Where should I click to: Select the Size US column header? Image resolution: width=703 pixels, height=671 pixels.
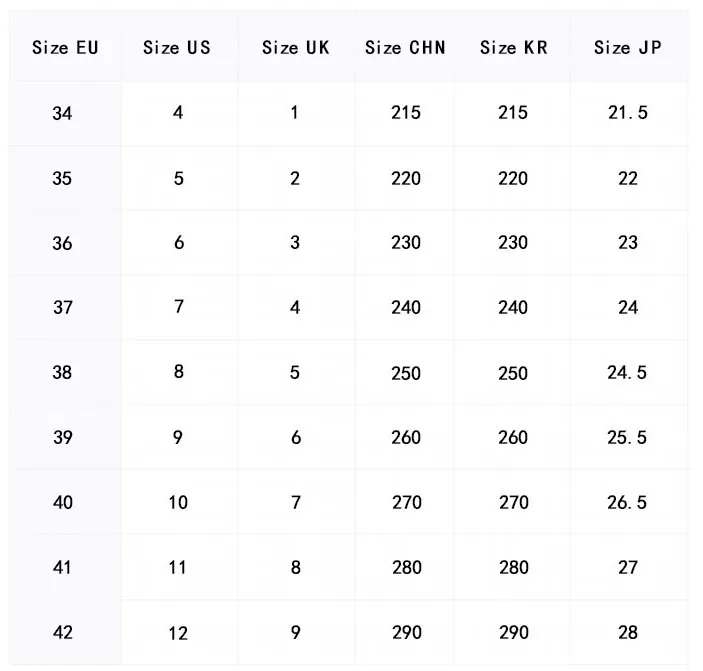click(176, 48)
